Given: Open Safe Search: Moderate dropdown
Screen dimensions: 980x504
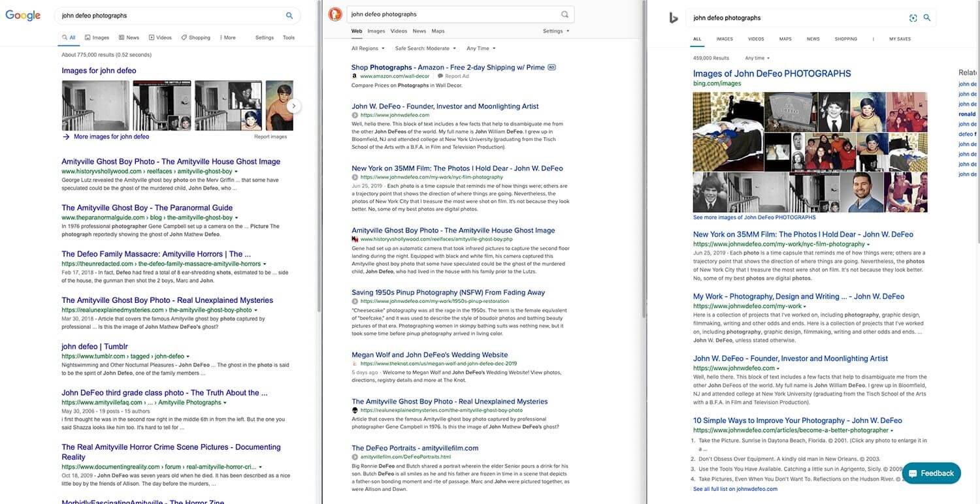Looking at the screenshot, I should [425, 48].
